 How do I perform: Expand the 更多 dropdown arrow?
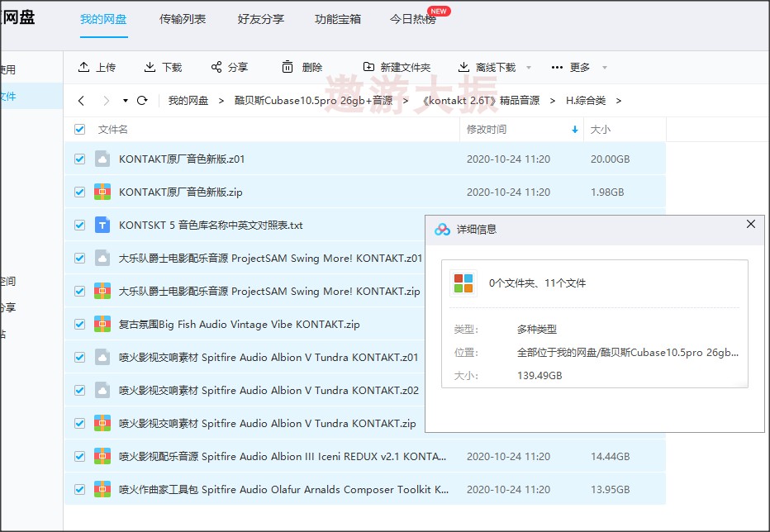tap(605, 67)
